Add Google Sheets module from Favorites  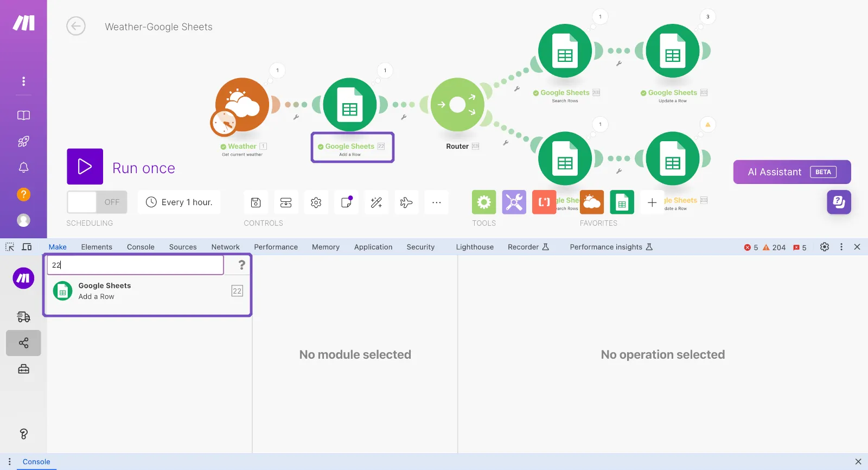click(622, 202)
